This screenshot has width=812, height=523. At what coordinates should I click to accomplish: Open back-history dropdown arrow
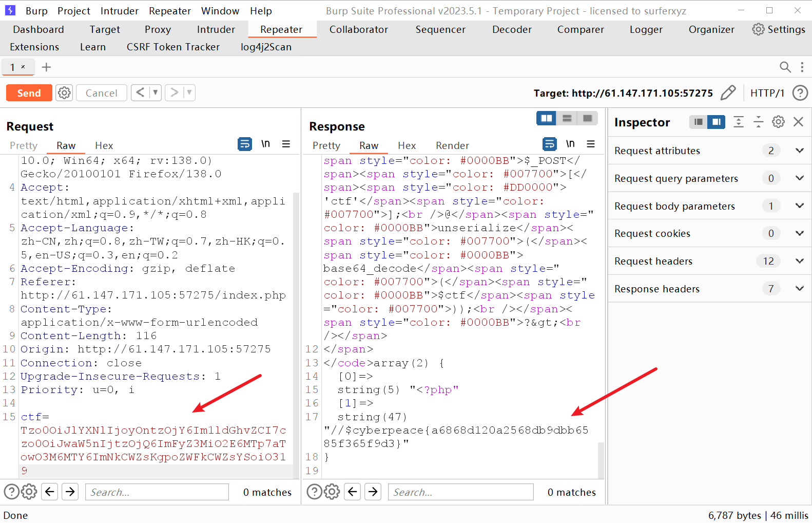pos(156,92)
